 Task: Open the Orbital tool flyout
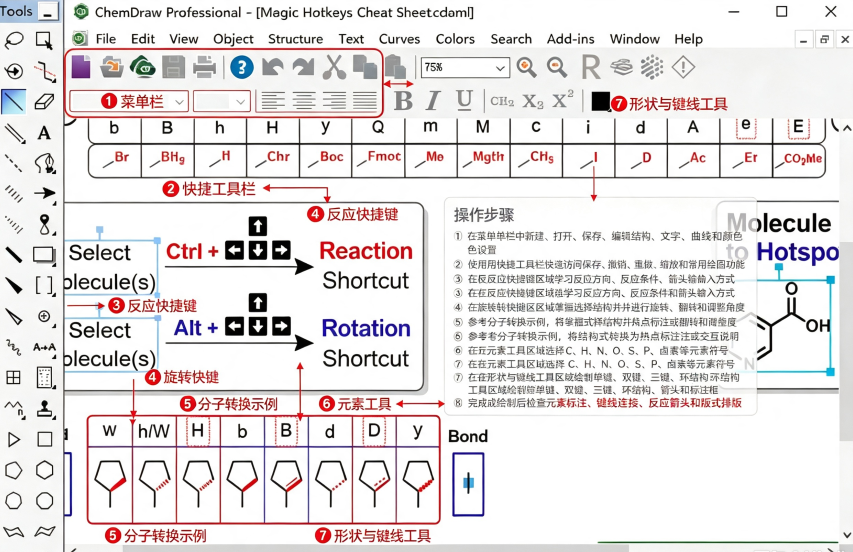coord(44,224)
